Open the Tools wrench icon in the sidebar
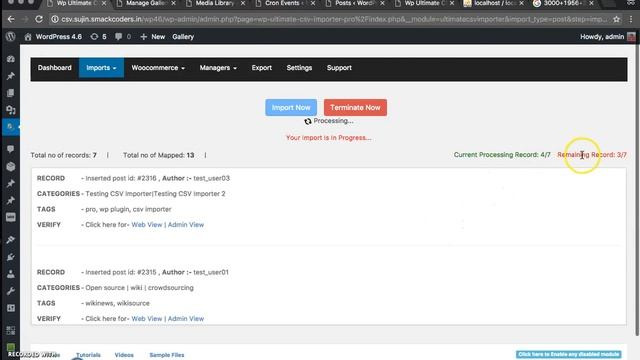This screenshot has height=360, width=640. click(11, 291)
